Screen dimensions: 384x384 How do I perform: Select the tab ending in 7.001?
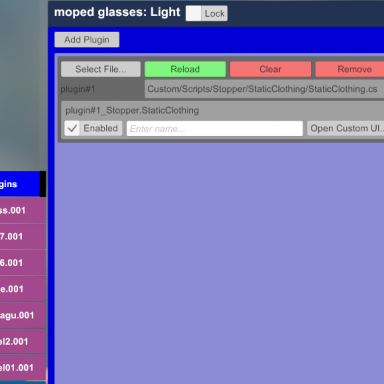coord(23,237)
